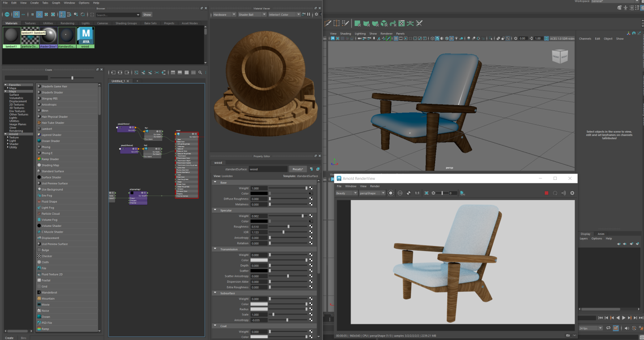Click the Presets* button in Property Editor

pyautogui.click(x=297, y=169)
